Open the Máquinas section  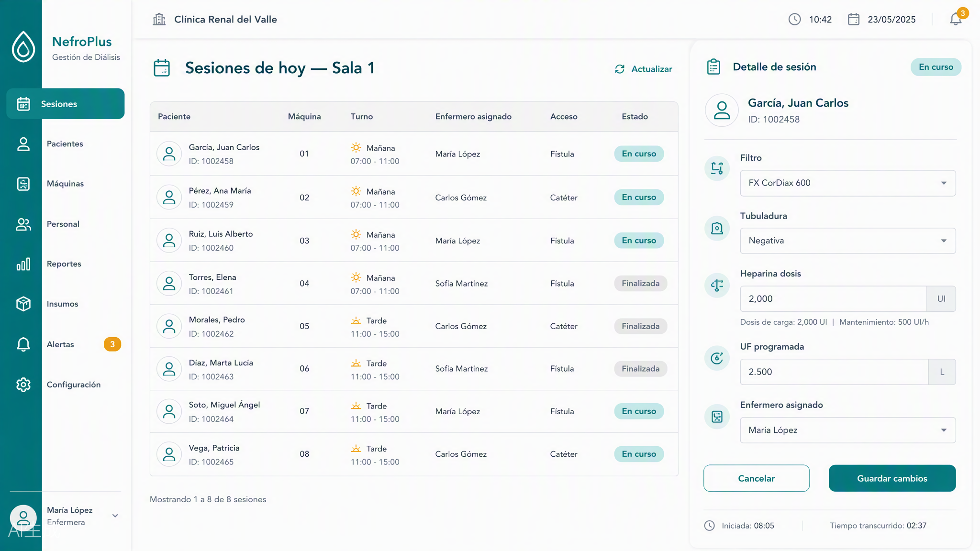(66, 184)
